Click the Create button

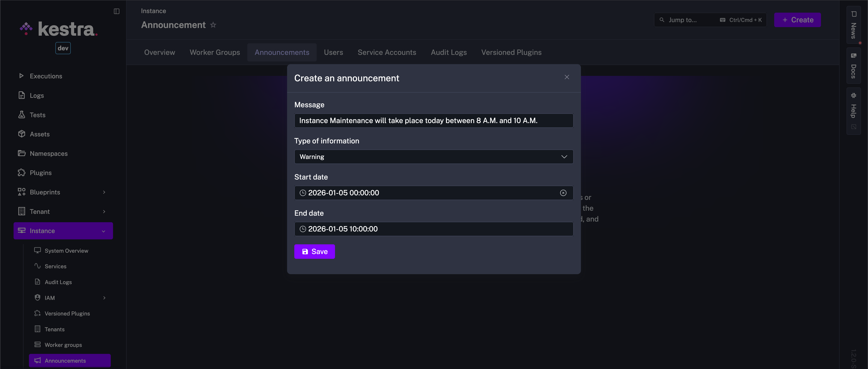(x=797, y=20)
